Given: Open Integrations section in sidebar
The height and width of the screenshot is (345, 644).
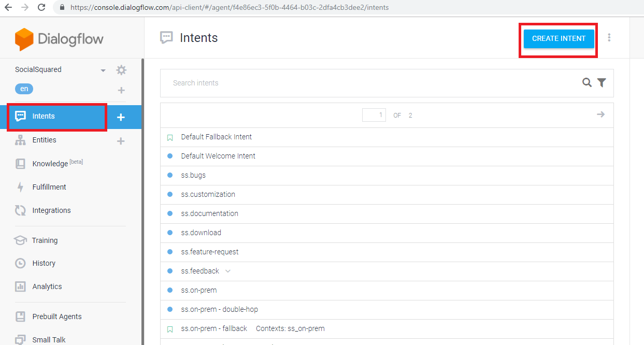Looking at the screenshot, I should [x=51, y=210].
